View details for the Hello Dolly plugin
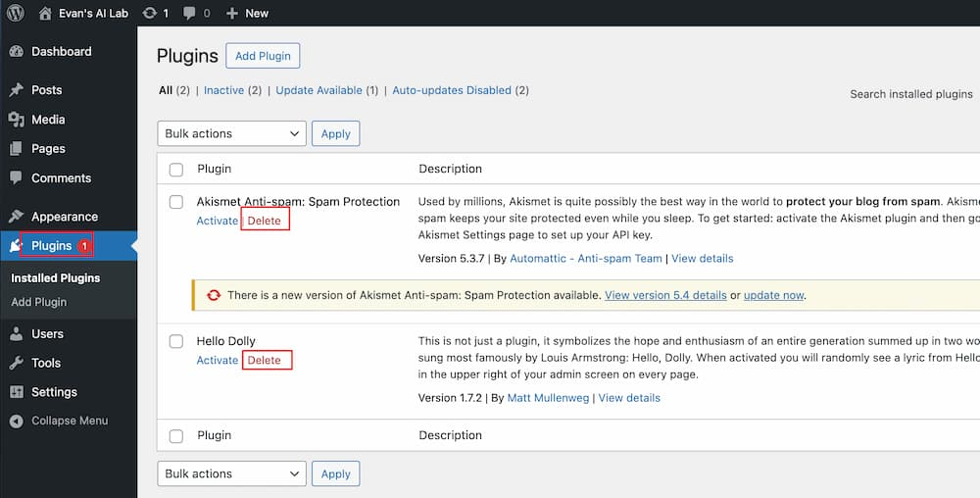 click(629, 398)
